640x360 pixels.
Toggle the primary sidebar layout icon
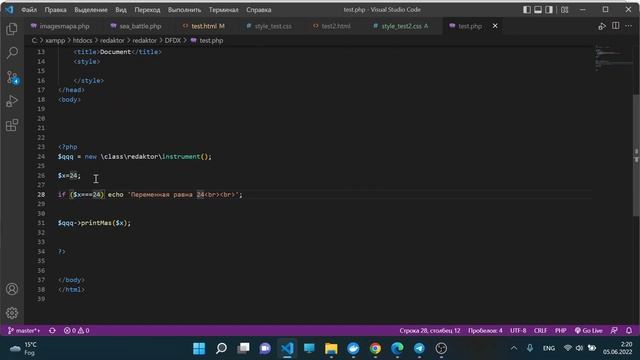[x=527, y=9]
